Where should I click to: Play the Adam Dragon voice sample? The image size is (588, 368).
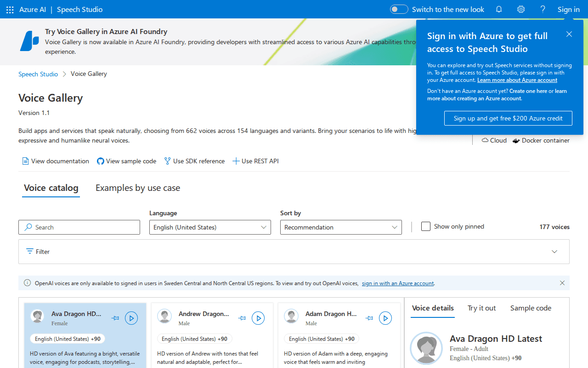click(385, 318)
